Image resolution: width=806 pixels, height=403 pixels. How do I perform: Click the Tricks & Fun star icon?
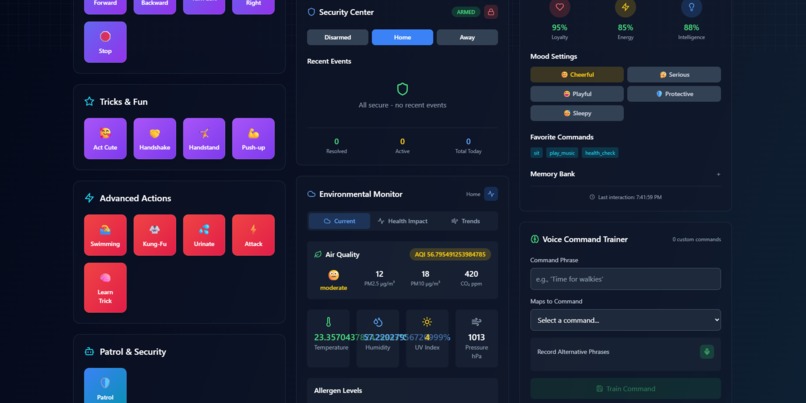89,102
